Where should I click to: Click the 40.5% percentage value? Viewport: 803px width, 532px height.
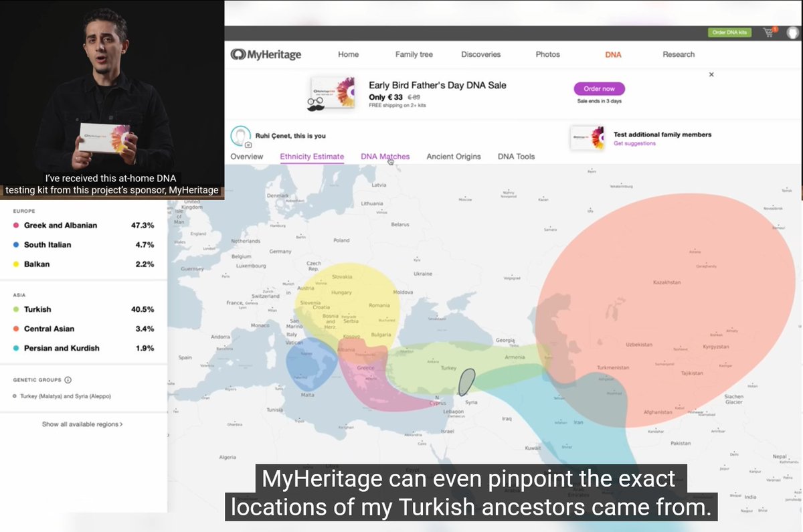pyautogui.click(x=143, y=310)
